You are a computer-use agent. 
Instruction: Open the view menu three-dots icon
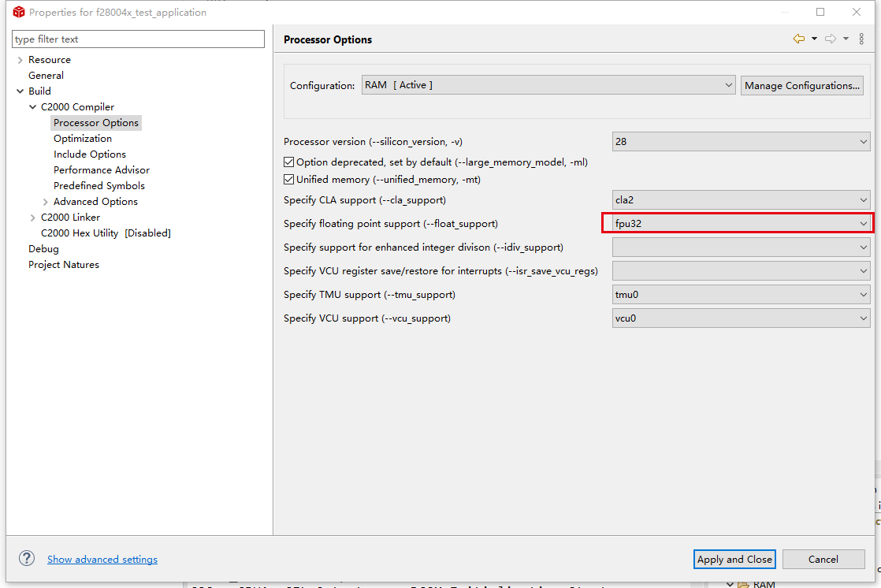click(x=861, y=39)
